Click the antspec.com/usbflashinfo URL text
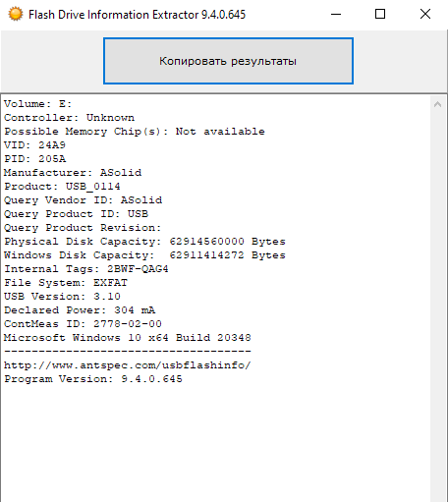This screenshot has height=502, width=448. [x=128, y=365]
